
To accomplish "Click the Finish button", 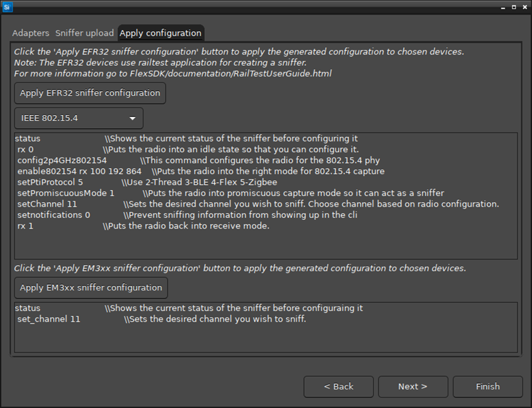I will pyautogui.click(x=487, y=386).
